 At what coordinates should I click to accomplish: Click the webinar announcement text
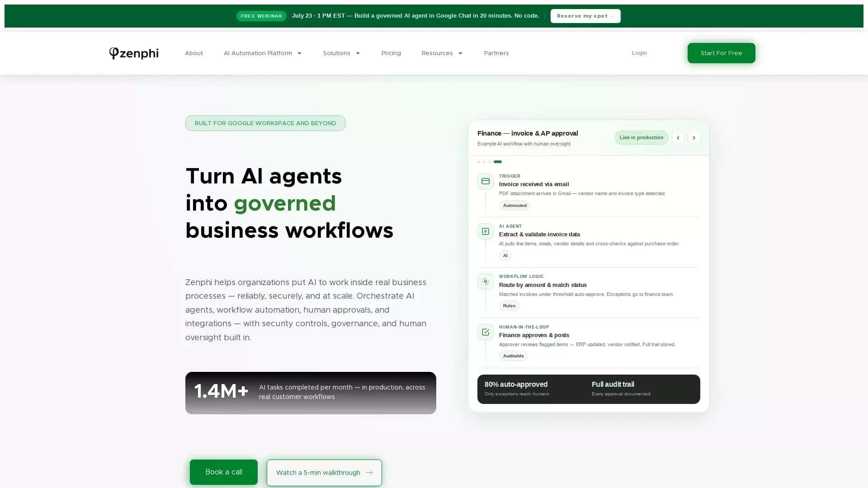[415, 16]
